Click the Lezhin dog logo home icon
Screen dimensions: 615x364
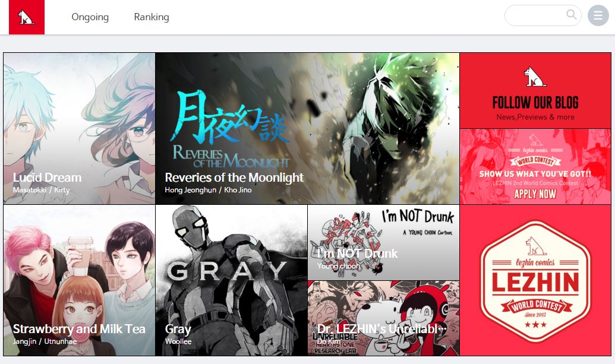point(27,17)
